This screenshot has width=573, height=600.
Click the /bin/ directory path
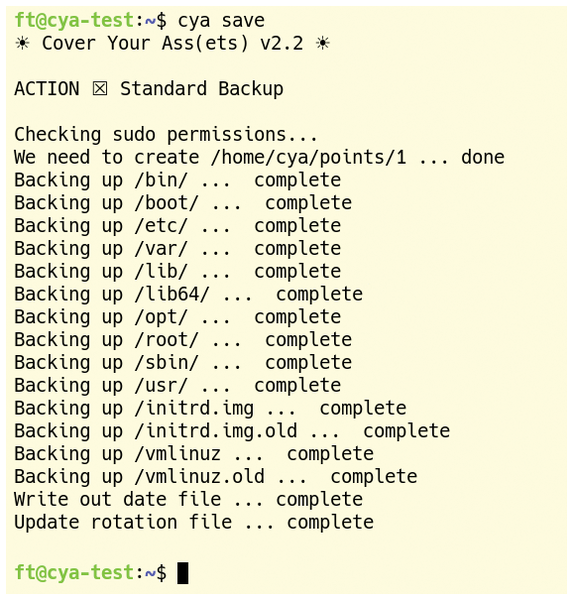(x=161, y=180)
